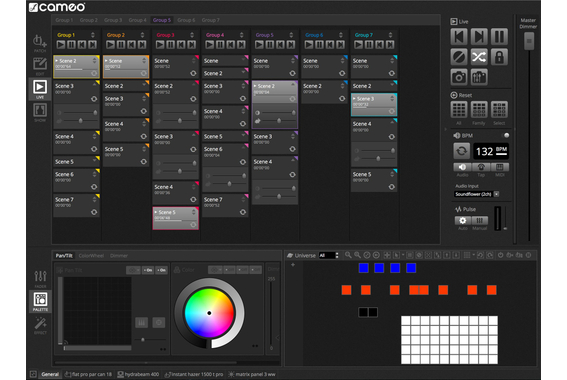Image resolution: width=567 pixels, height=380 pixels.
Task: Set Pulse mode to Manual
Action: point(479,221)
